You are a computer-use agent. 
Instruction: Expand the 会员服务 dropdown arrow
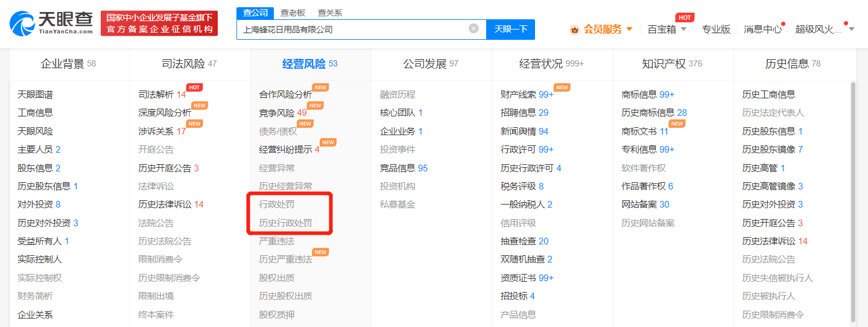point(629,29)
